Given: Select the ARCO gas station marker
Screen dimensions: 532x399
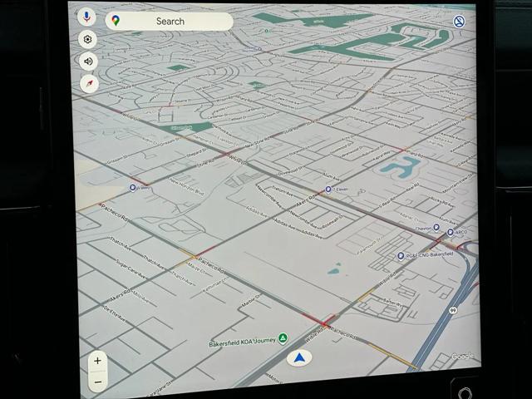Looking at the screenshot, I should coord(451,232).
